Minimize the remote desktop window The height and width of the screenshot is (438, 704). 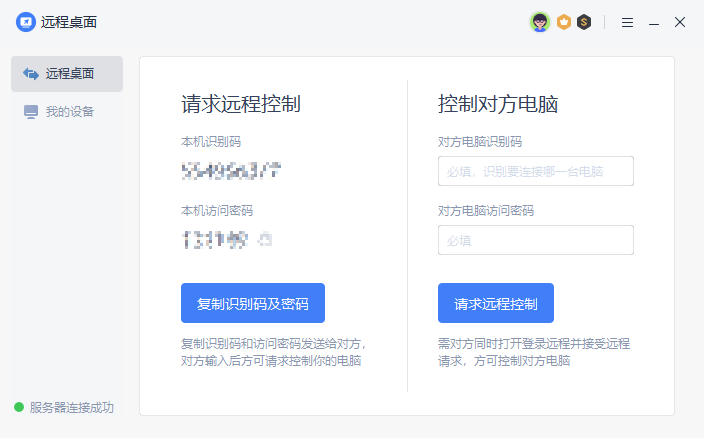click(x=654, y=22)
